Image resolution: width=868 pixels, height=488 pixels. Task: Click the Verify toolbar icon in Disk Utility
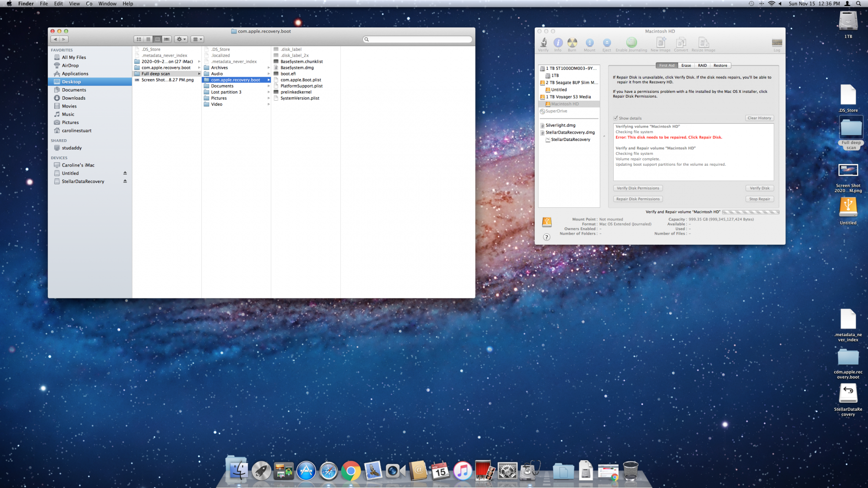(x=543, y=44)
